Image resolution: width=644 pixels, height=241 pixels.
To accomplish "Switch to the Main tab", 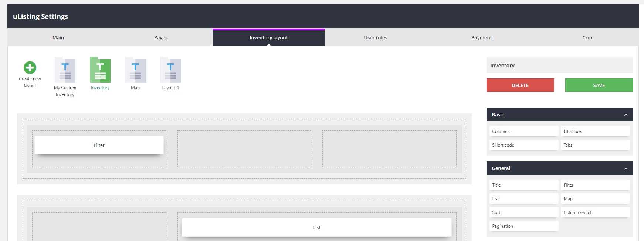I will [58, 38].
